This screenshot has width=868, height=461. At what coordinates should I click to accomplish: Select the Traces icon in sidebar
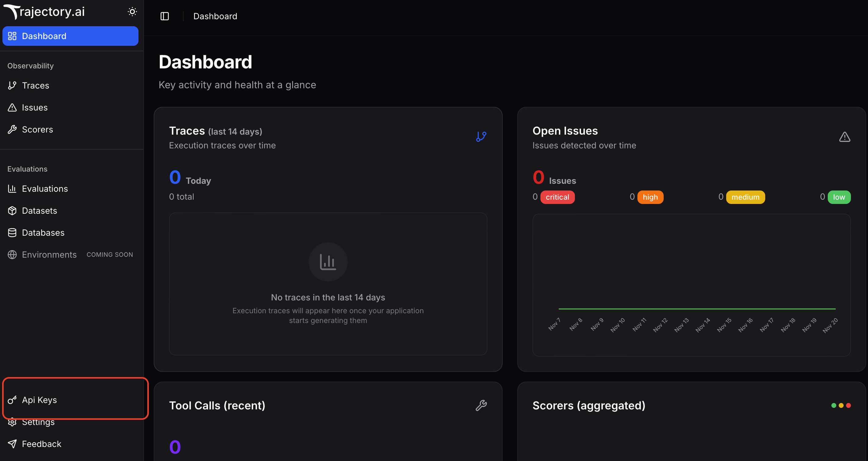[12, 85]
